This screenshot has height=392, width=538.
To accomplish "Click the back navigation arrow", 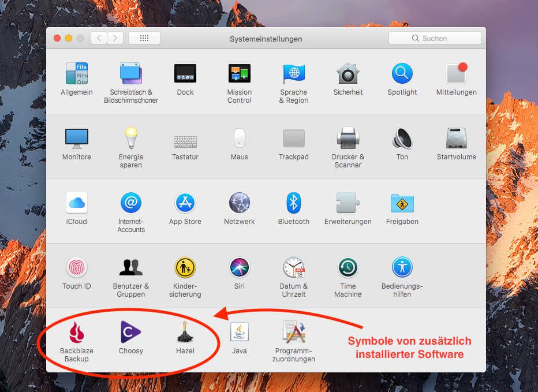I will (99, 38).
